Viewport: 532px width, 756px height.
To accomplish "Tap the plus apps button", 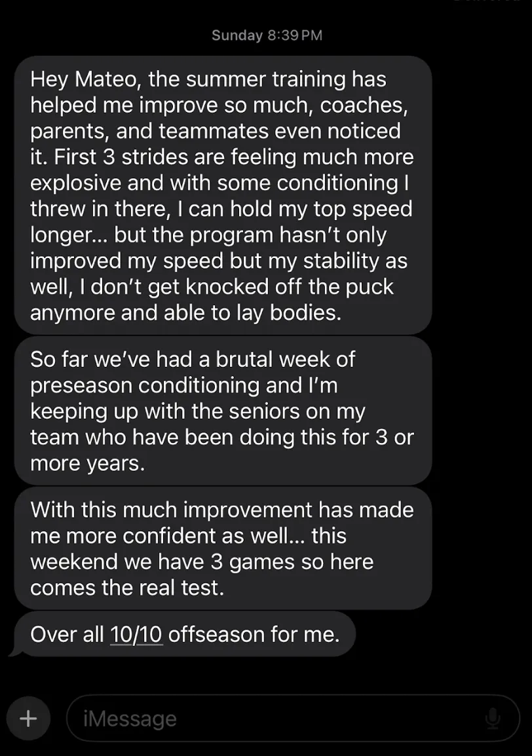I will tap(28, 718).
